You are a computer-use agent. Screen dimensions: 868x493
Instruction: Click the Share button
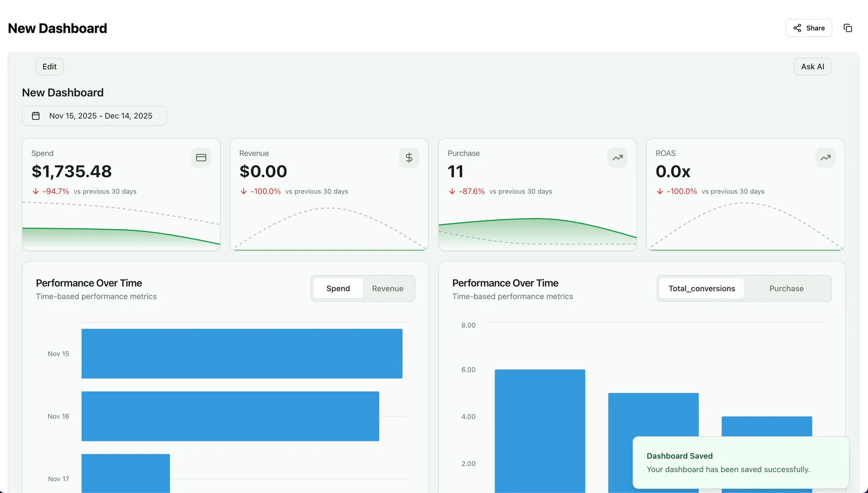[808, 28]
